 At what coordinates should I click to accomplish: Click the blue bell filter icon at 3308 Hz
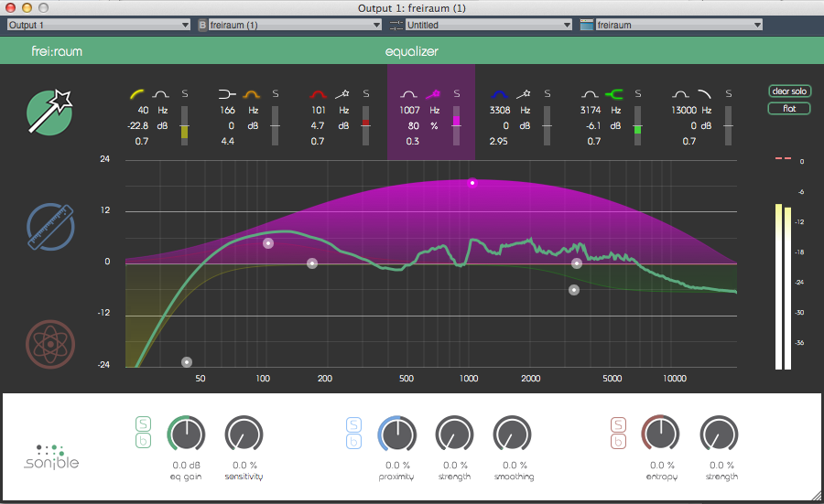(499, 93)
